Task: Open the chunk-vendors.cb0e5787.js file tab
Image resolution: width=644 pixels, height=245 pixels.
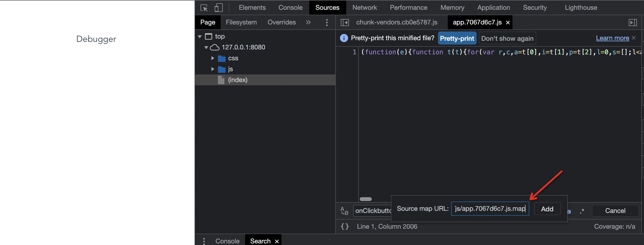Action: (396, 22)
